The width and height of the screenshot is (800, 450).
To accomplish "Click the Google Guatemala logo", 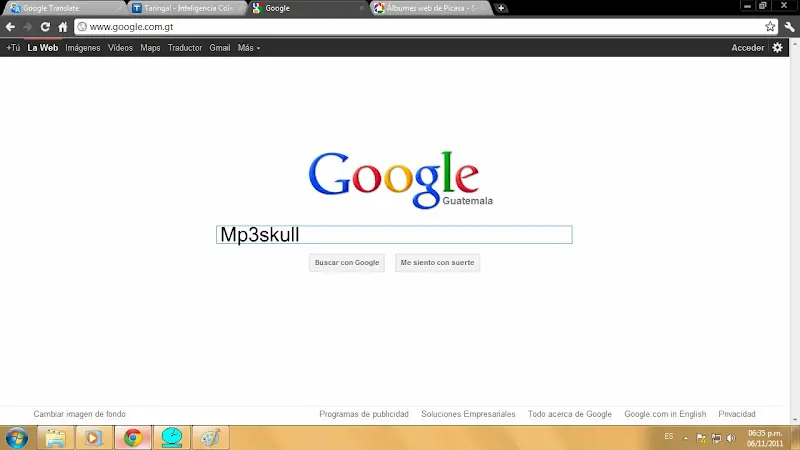I will tap(401, 180).
